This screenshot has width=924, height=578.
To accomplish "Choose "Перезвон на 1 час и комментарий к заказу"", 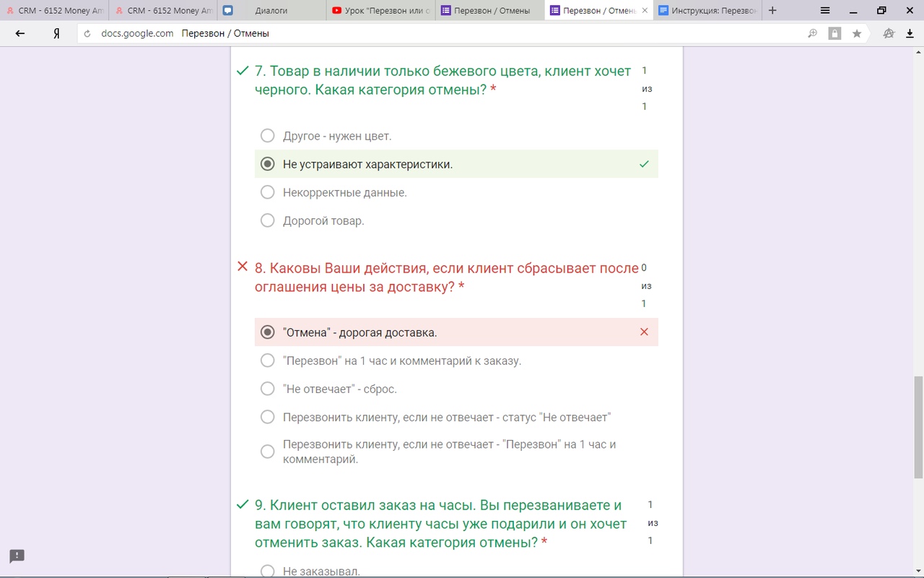I will [268, 361].
